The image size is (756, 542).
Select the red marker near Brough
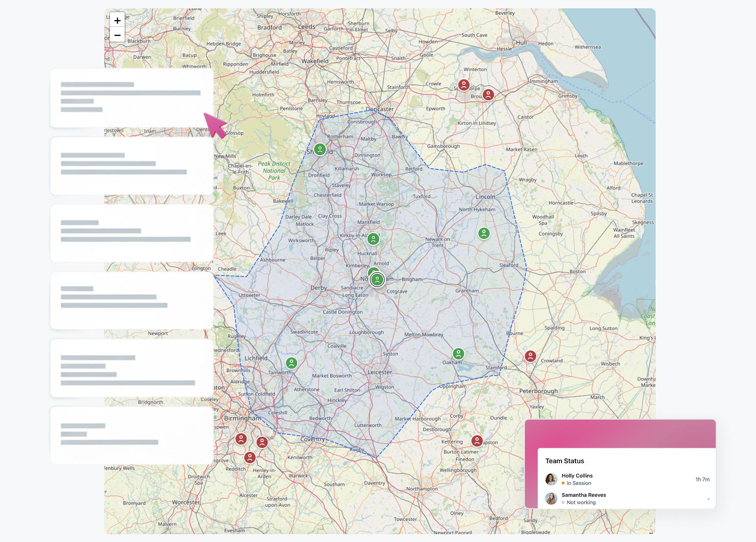coord(488,96)
